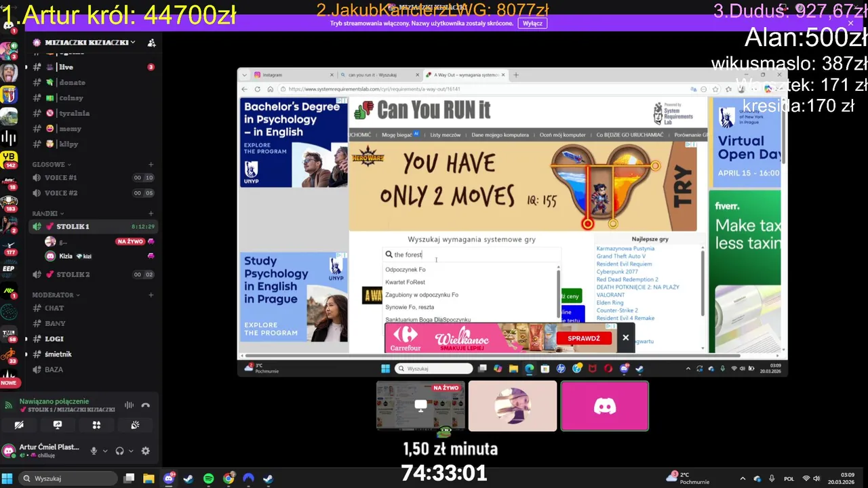Collapse the RANDKI category
Screen dimensions: 868x488
47,213
